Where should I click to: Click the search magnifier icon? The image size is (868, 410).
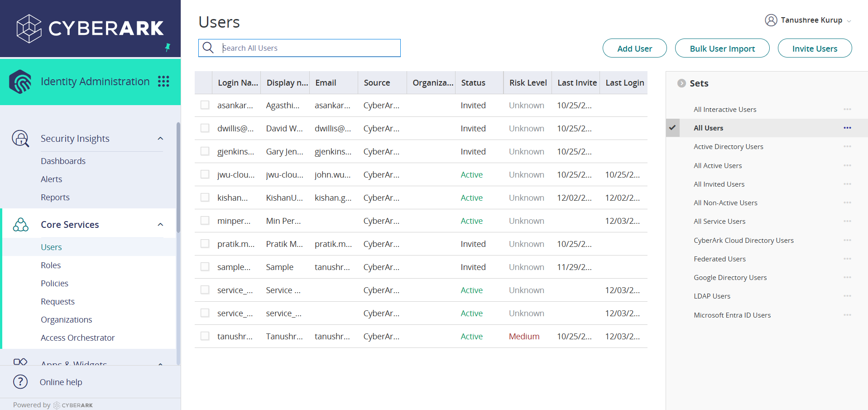(208, 48)
